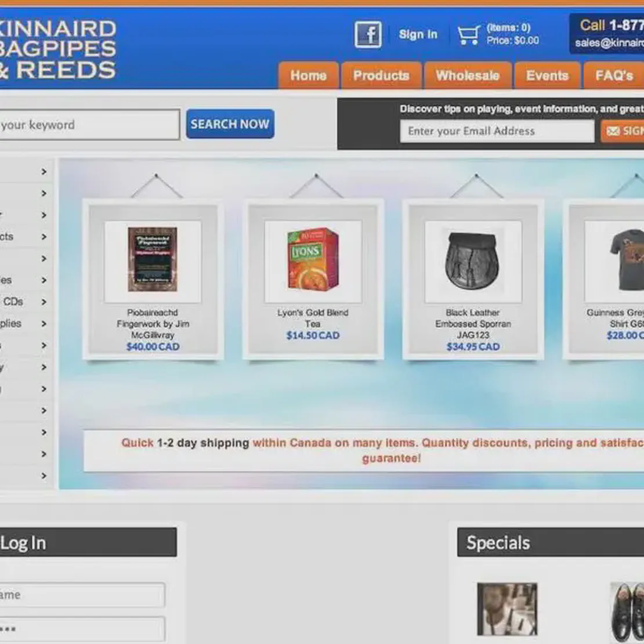644x644 pixels.
Task: Focus the keyword search field
Action: click(x=89, y=124)
